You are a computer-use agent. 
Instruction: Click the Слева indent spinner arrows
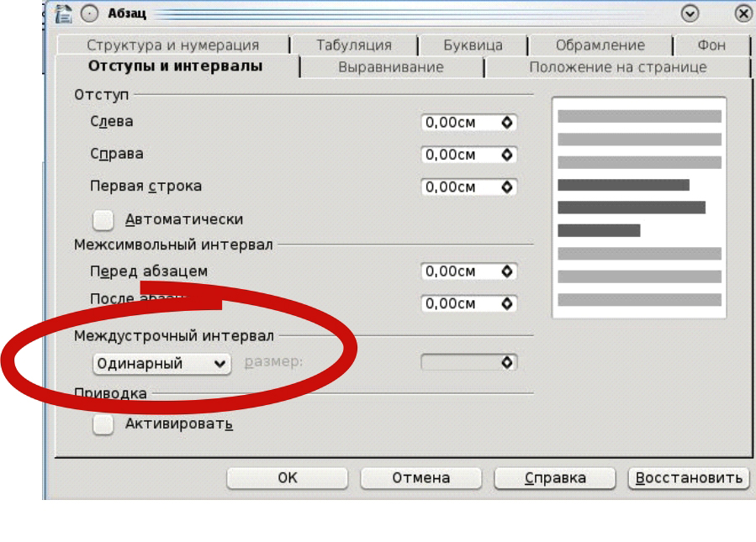tap(506, 122)
